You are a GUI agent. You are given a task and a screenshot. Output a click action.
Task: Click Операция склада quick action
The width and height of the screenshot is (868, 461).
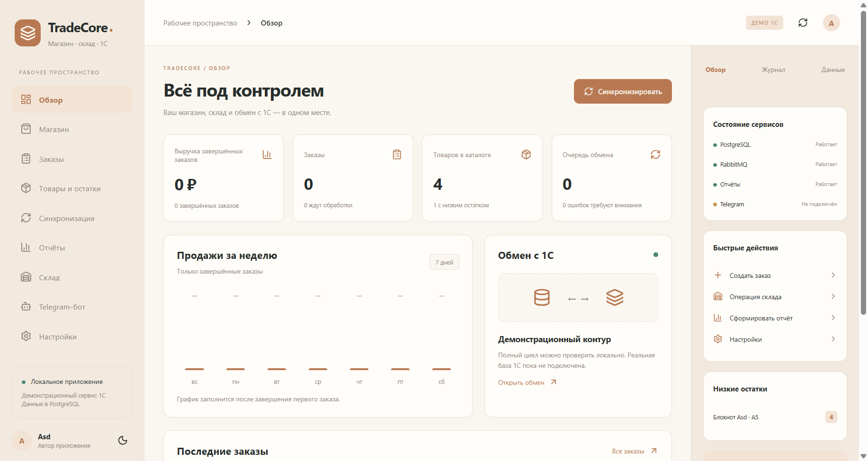775,297
